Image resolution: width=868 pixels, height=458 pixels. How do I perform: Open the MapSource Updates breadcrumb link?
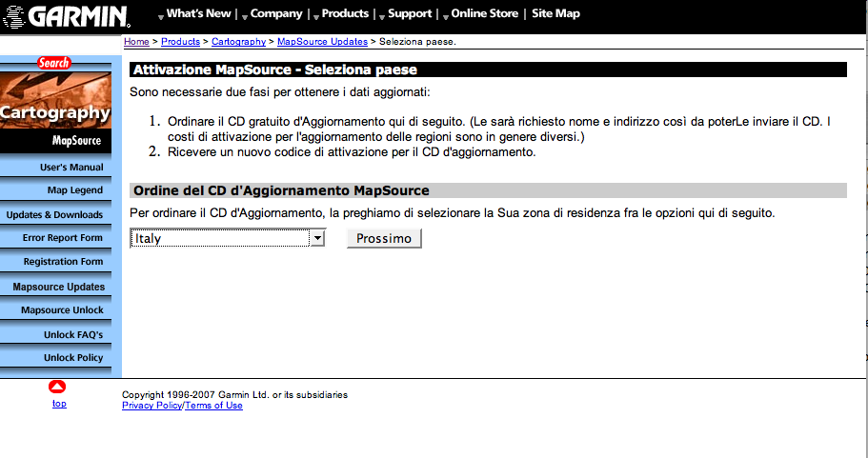[322, 42]
